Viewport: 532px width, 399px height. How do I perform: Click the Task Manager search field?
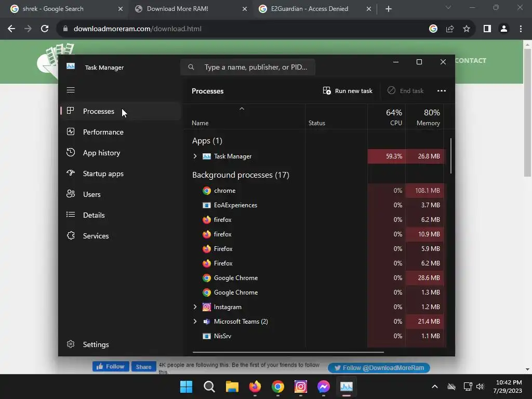click(248, 67)
